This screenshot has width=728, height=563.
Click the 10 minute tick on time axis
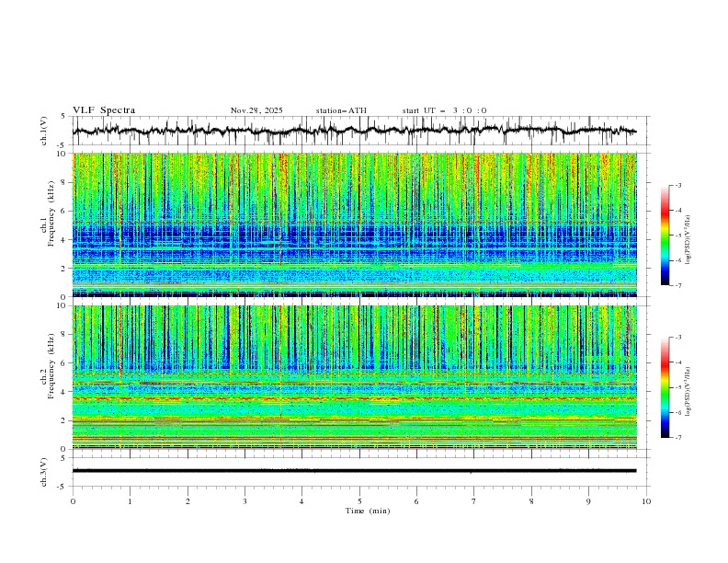click(x=646, y=501)
